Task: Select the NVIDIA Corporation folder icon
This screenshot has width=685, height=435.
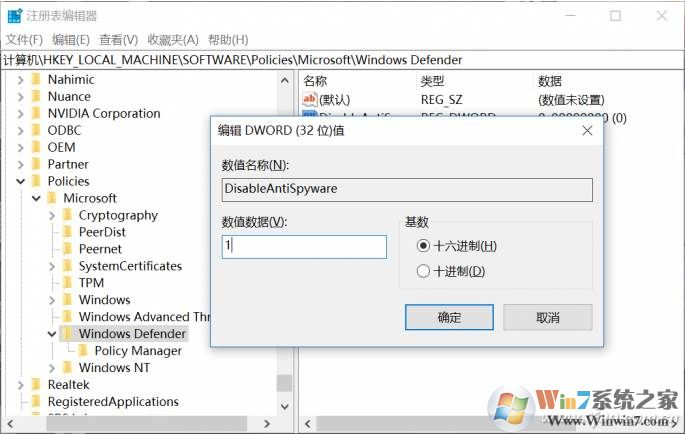Action: pos(37,114)
